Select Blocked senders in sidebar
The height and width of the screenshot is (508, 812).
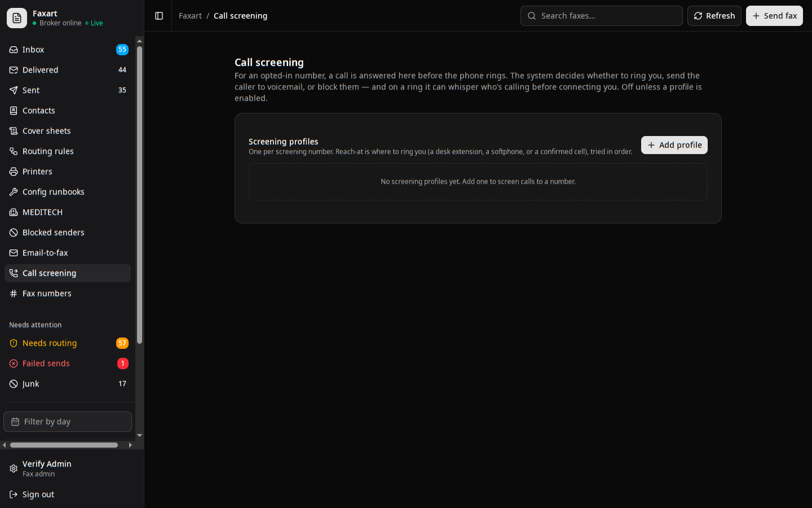click(68, 233)
